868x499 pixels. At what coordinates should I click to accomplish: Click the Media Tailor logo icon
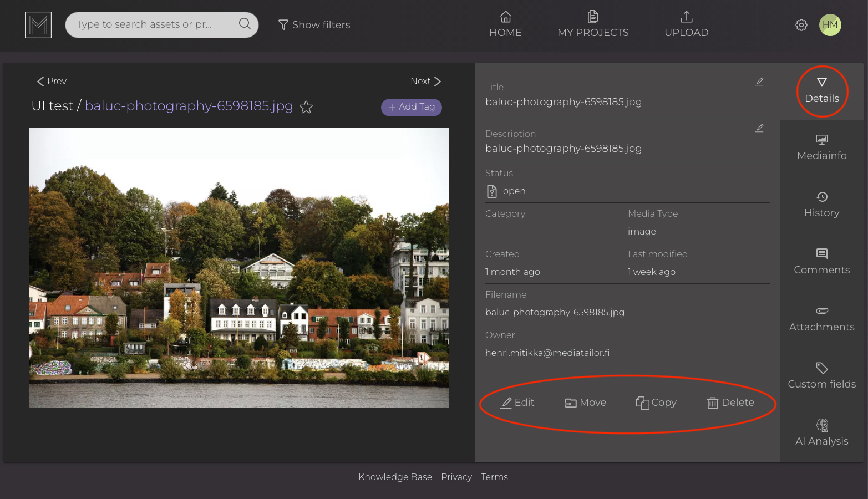pyautogui.click(x=38, y=25)
